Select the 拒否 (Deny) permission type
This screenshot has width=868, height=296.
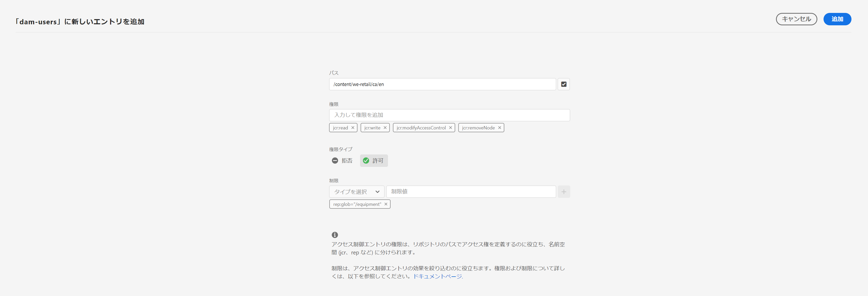pos(342,161)
